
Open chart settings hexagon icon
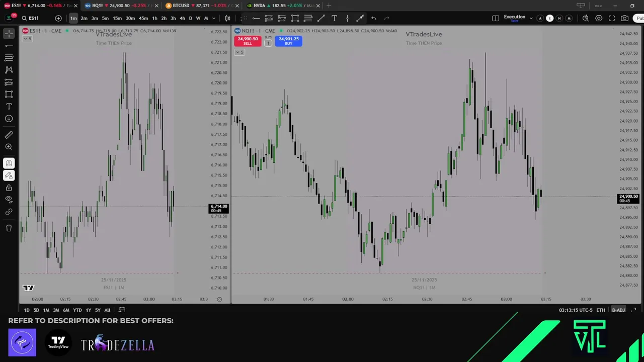[599, 18]
